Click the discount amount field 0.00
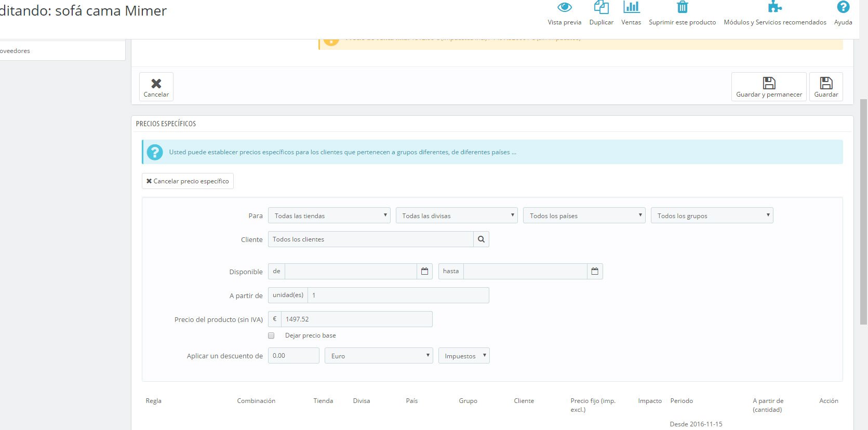Image resolution: width=868 pixels, height=430 pixels. click(x=293, y=356)
